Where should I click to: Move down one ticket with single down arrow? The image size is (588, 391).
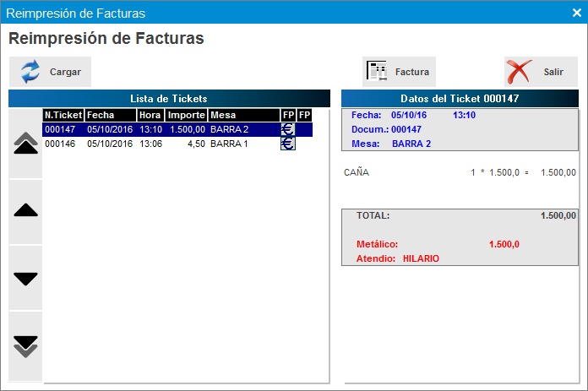[x=25, y=279]
